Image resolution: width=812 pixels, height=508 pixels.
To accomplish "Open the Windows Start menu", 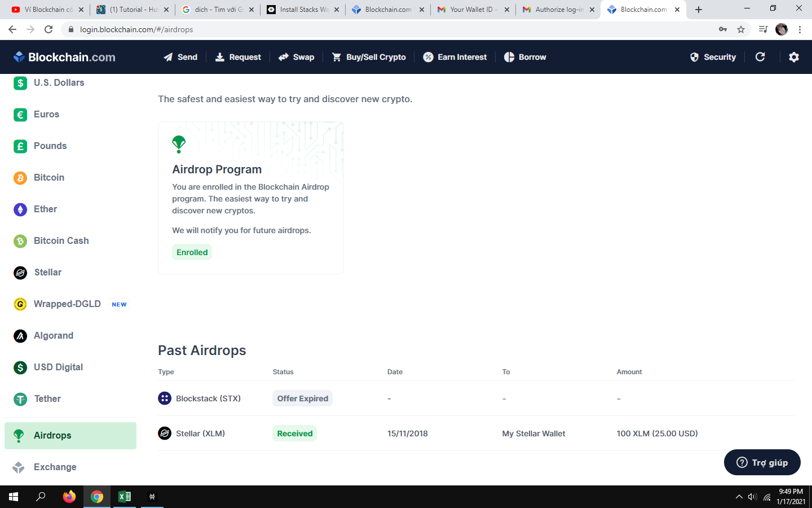I will [14, 497].
